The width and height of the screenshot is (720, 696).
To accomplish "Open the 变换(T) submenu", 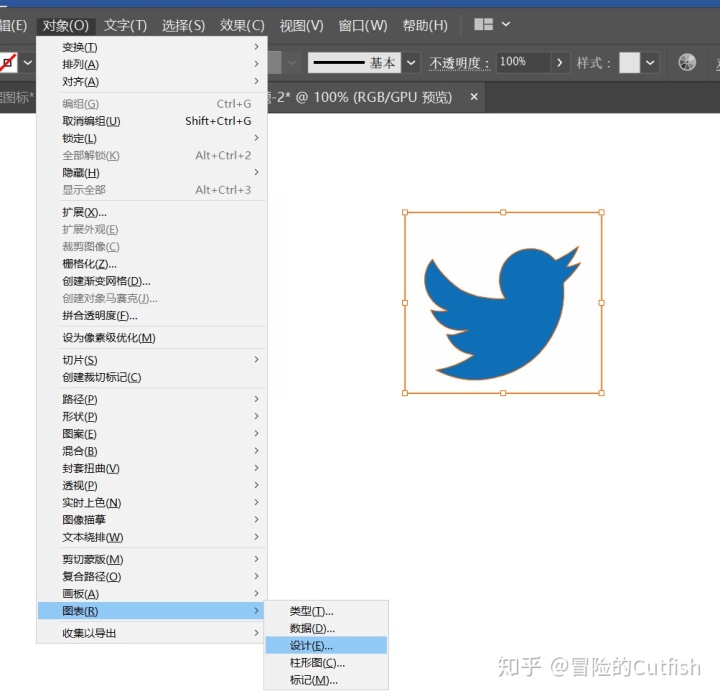I will [x=152, y=47].
